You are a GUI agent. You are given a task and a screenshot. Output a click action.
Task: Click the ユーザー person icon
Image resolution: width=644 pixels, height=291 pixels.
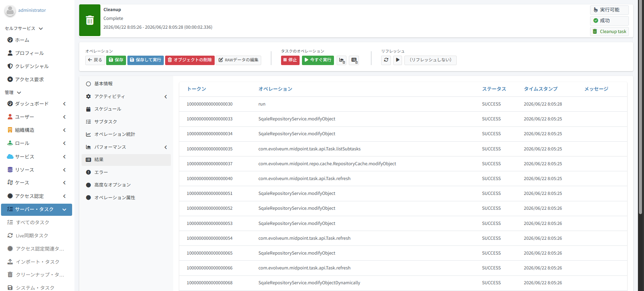pos(10,117)
